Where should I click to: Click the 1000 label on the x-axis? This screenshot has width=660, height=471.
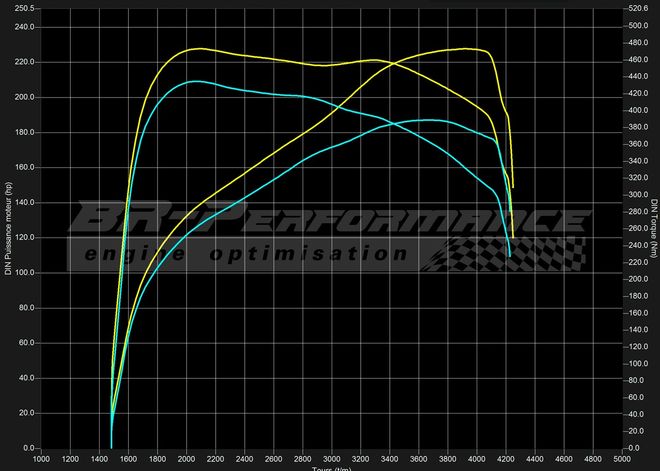41,459
